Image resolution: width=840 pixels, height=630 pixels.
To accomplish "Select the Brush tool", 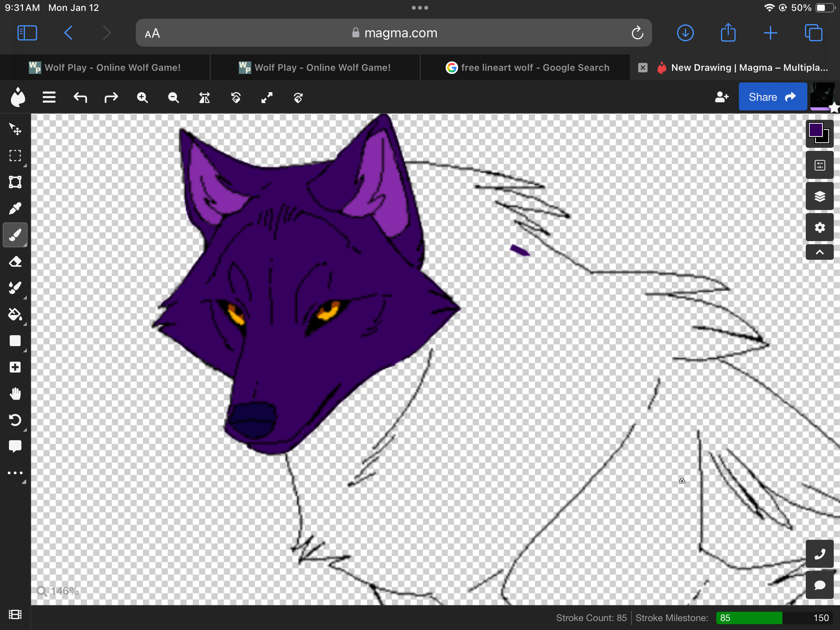I will (x=15, y=235).
